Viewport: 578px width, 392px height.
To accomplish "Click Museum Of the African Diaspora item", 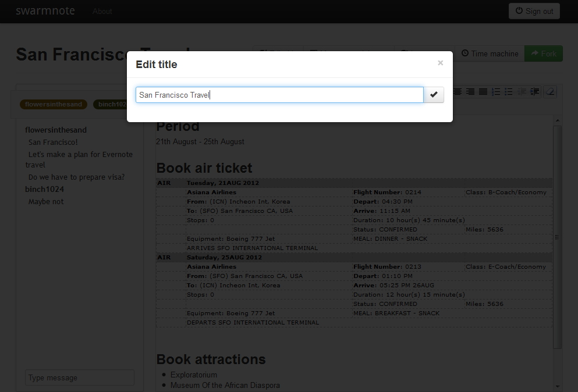I will [225, 386].
